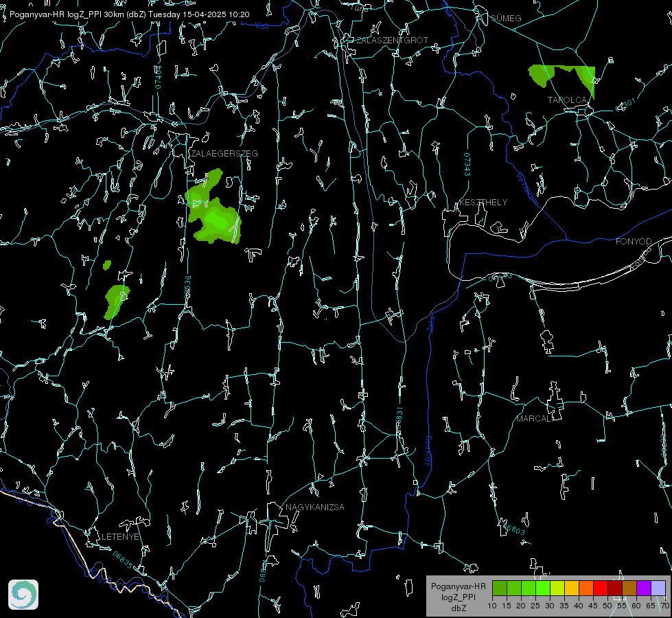Select the 40-45 dBZ orange swatch
This screenshot has width=672, height=618.
(x=586, y=588)
